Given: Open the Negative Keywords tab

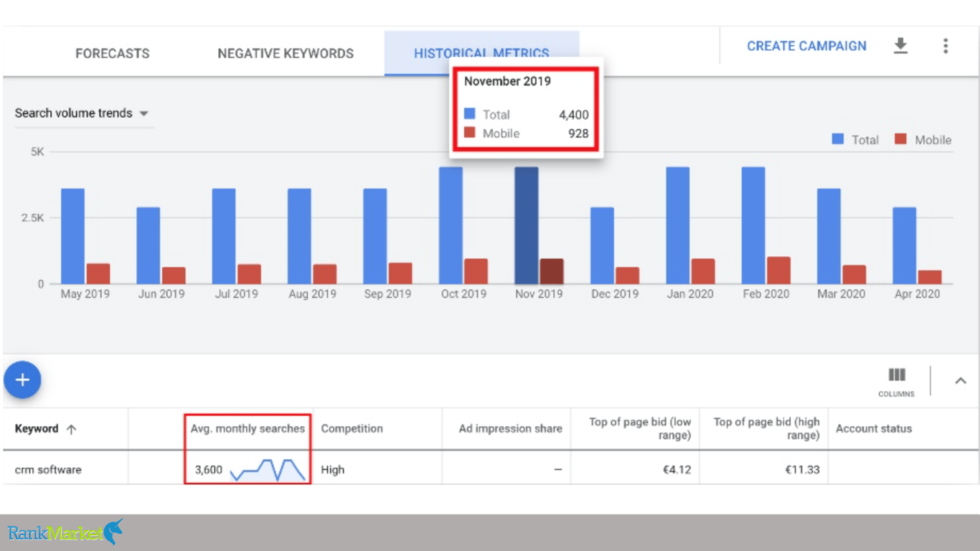Looking at the screenshot, I should point(286,53).
